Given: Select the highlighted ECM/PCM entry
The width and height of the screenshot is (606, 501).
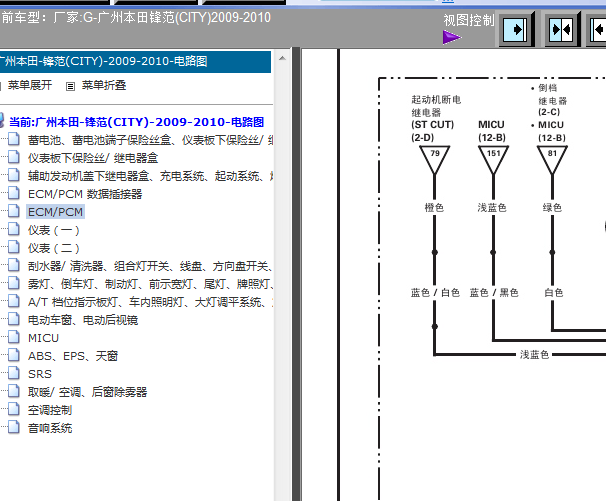Looking at the screenshot, I should point(55,212).
